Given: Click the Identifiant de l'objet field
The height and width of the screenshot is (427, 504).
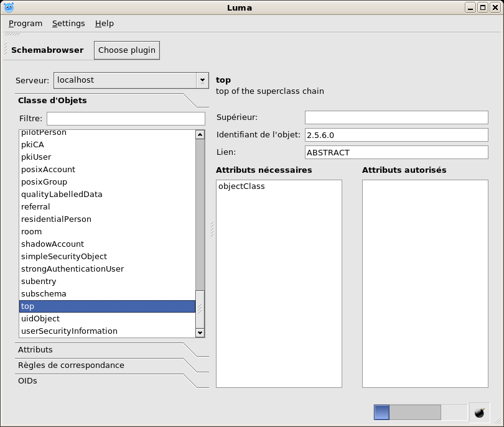Looking at the screenshot, I should click(x=396, y=135).
